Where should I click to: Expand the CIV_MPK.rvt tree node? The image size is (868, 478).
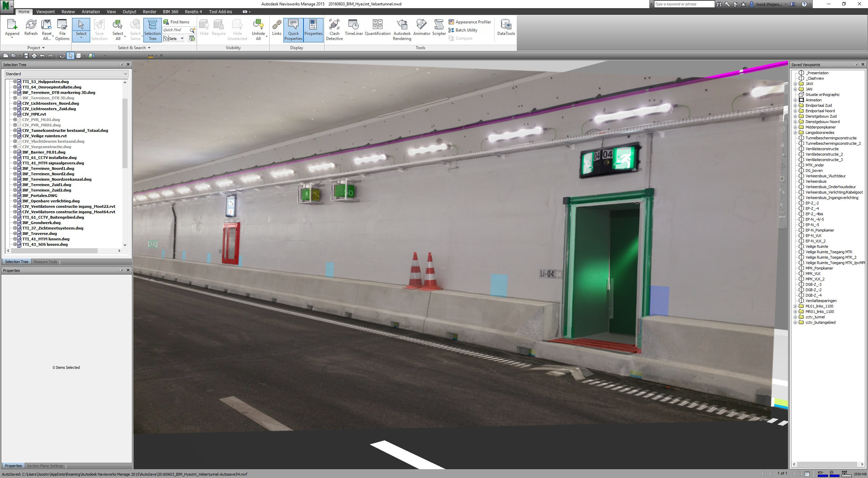15,114
